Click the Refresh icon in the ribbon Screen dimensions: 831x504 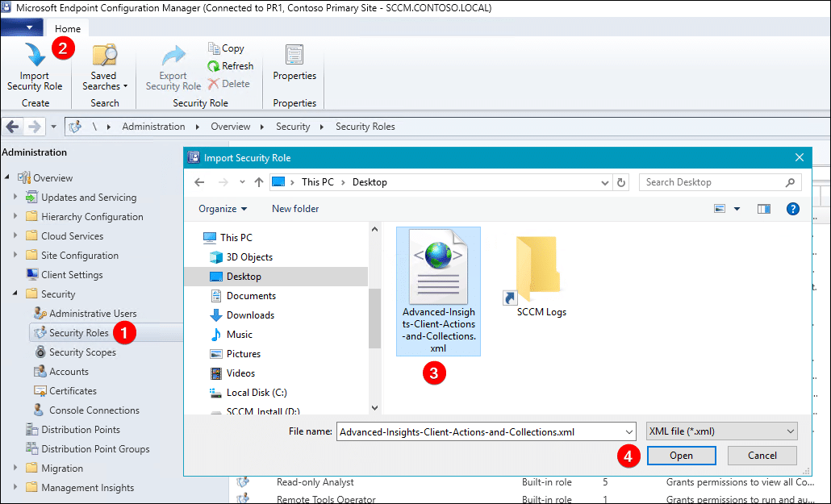(x=214, y=66)
